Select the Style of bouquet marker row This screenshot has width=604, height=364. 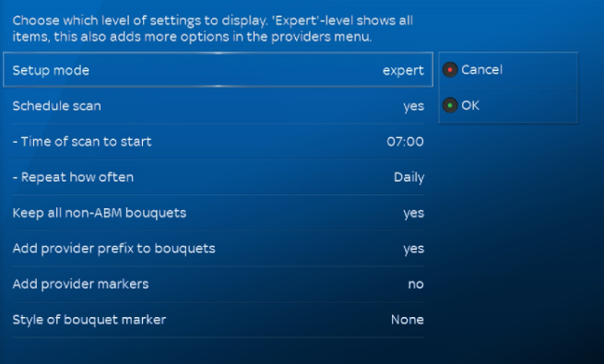click(x=218, y=320)
